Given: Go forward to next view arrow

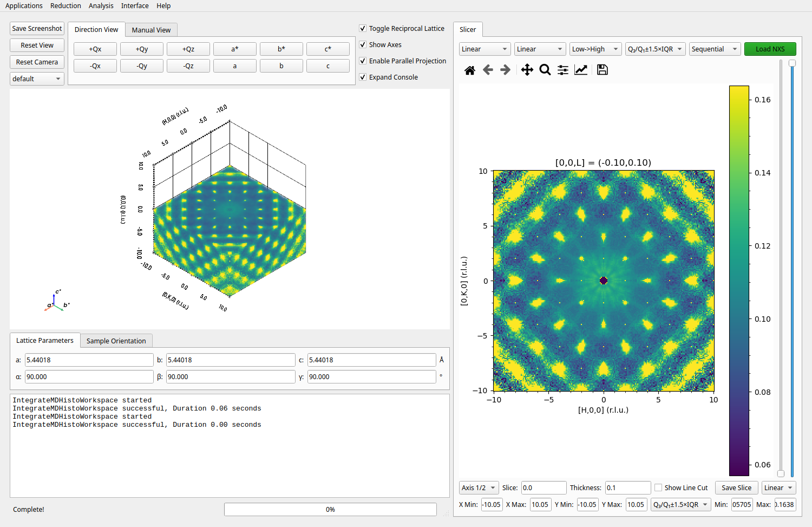Looking at the screenshot, I should click(505, 70).
